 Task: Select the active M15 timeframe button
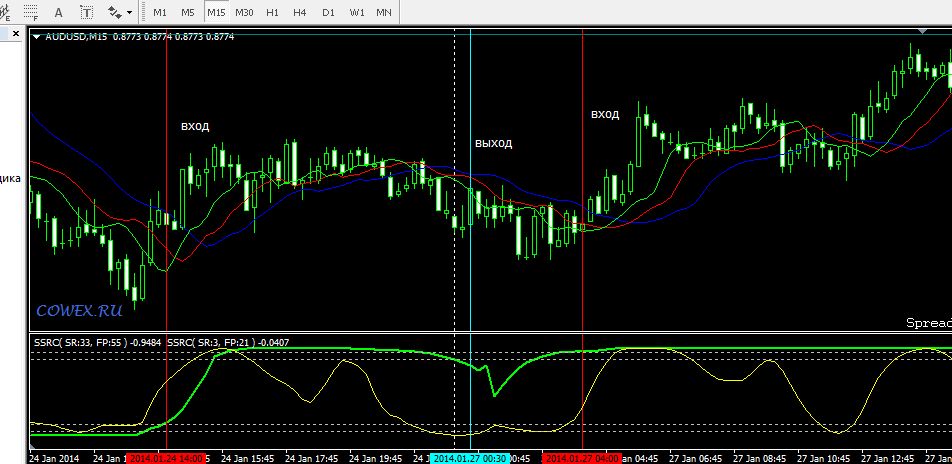pyautogui.click(x=216, y=12)
